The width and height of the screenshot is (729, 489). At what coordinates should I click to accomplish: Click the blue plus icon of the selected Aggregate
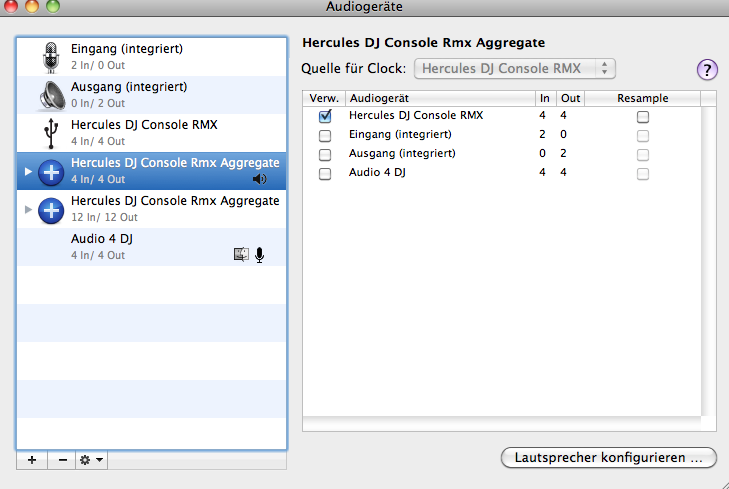pyautogui.click(x=51, y=172)
